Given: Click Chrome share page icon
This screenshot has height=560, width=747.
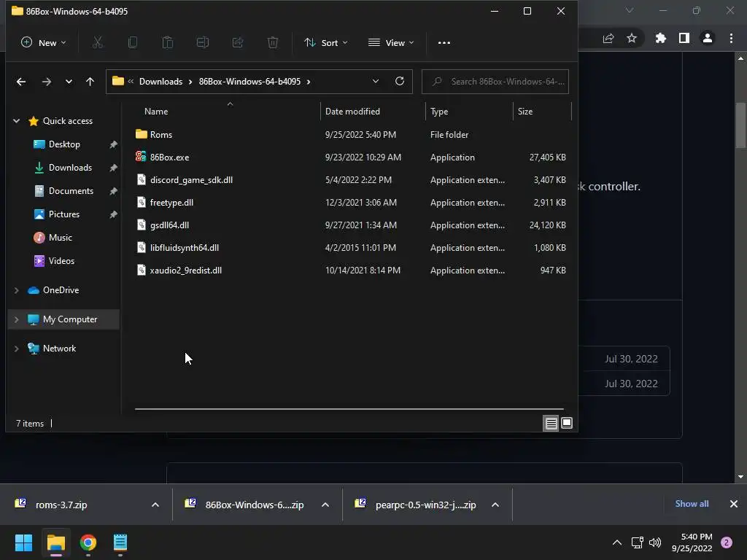Looking at the screenshot, I should point(608,38).
